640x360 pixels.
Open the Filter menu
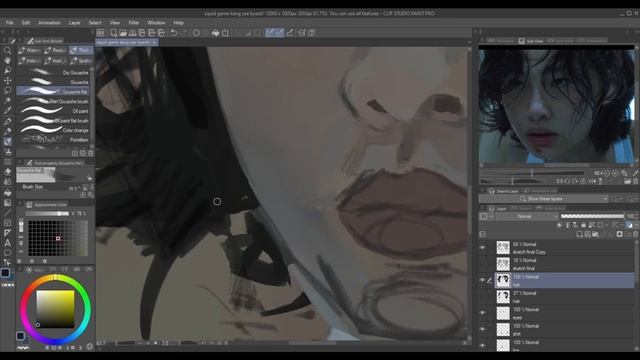click(x=133, y=23)
